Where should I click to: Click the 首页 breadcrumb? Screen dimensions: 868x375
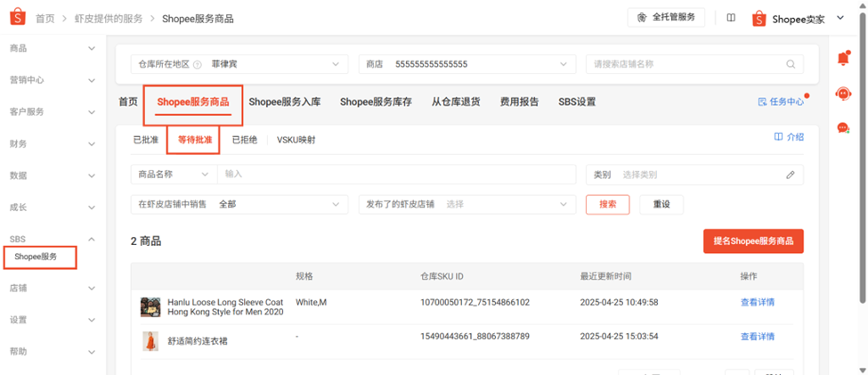tap(45, 19)
